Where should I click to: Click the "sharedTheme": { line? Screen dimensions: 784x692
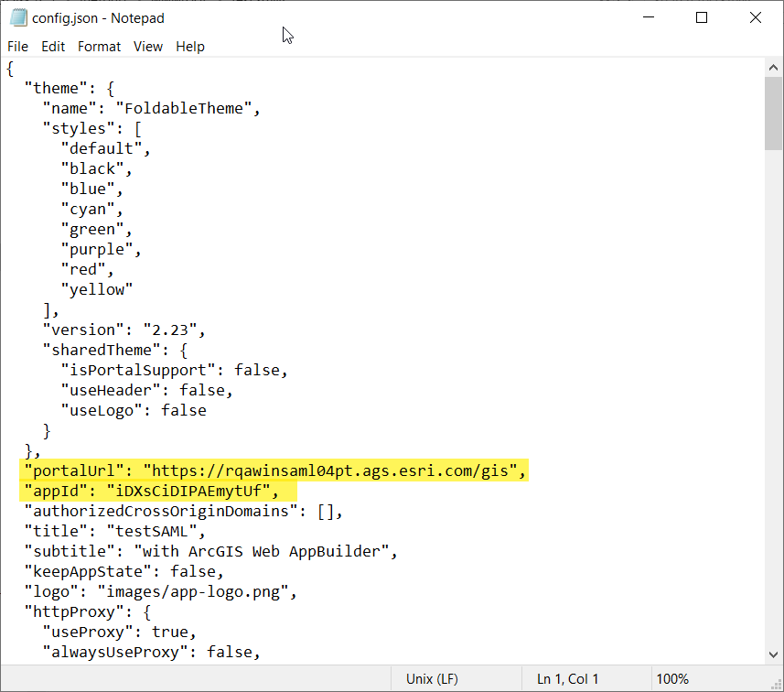(x=115, y=351)
